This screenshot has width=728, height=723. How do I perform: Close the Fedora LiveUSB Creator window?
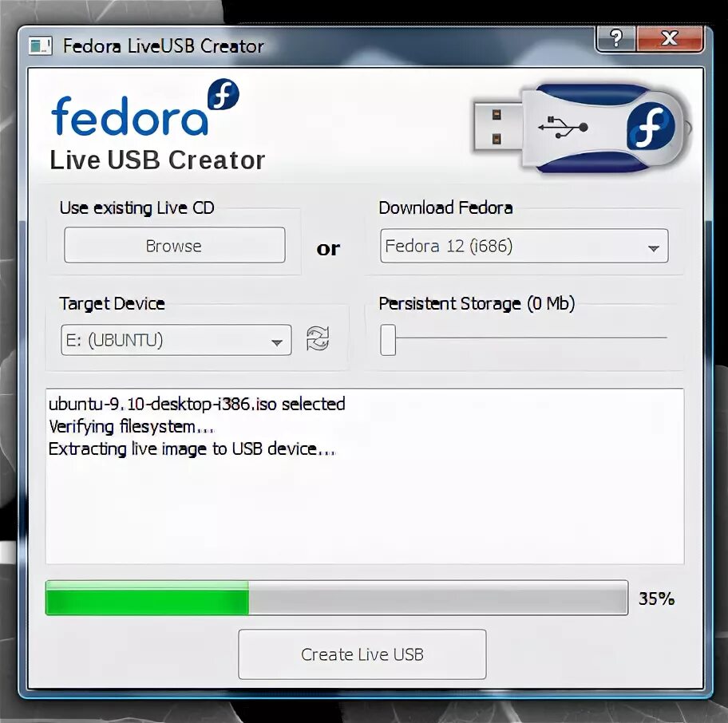pos(670,38)
